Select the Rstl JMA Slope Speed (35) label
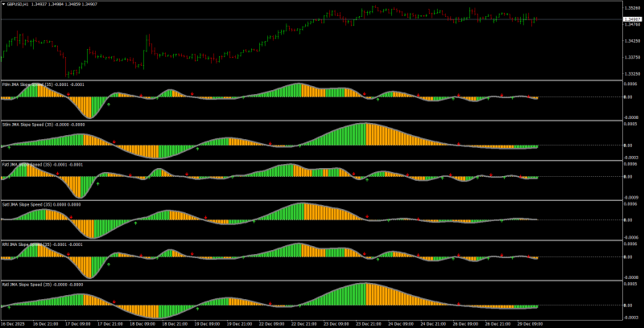Screen dimensions: 644x328 pyautogui.click(x=27, y=285)
